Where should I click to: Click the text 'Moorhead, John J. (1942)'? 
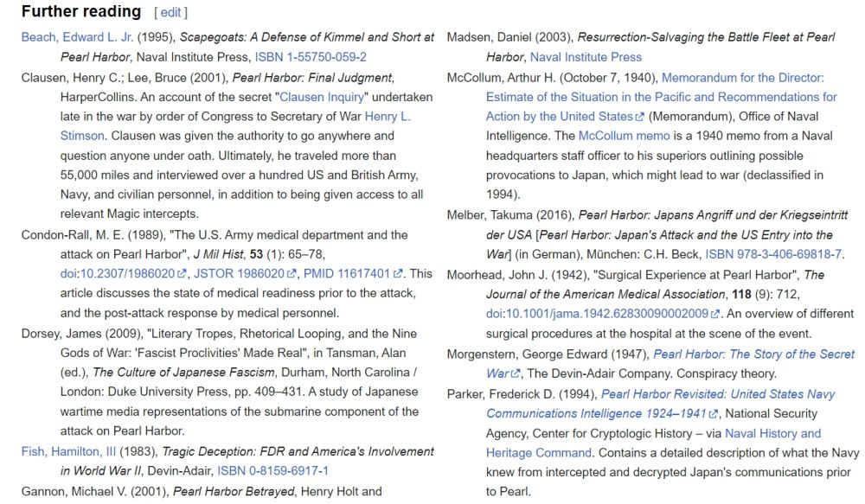tap(519, 275)
